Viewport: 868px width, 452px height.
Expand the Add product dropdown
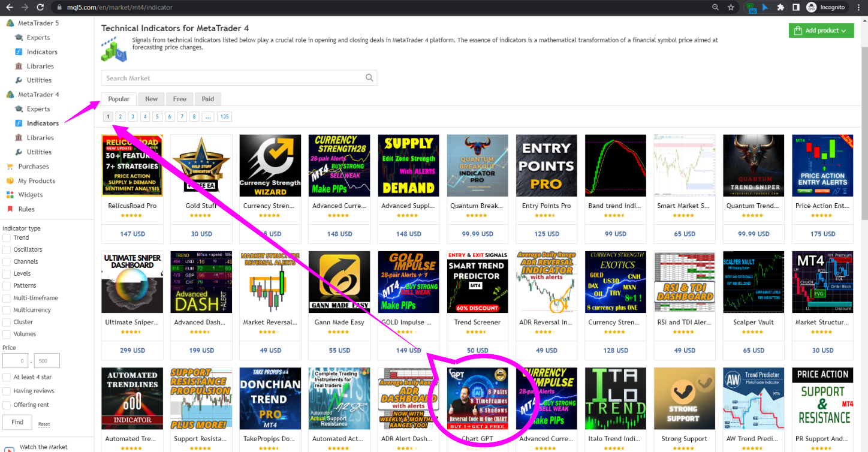point(821,31)
